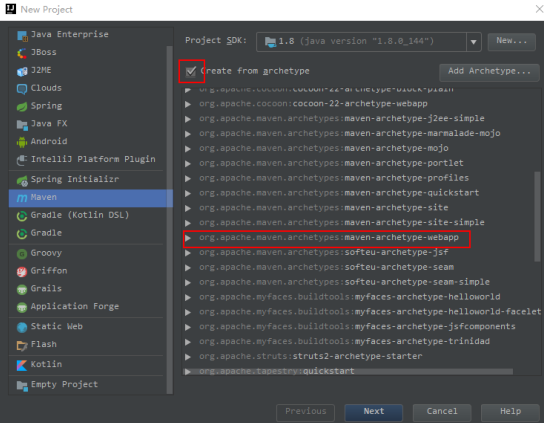Click the IntelliJ Platform Plugin icon
544x423 pixels.
pyautogui.click(x=22, y=160)
